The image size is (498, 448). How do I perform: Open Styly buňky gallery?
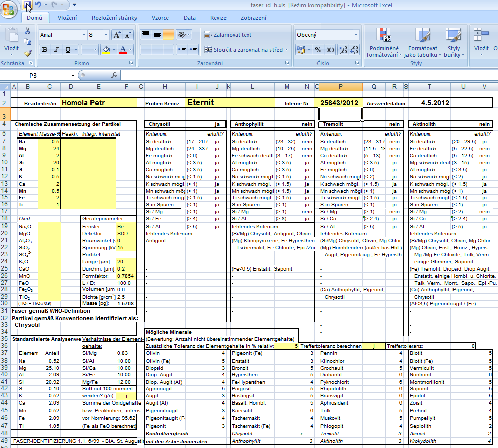(454, 42)
